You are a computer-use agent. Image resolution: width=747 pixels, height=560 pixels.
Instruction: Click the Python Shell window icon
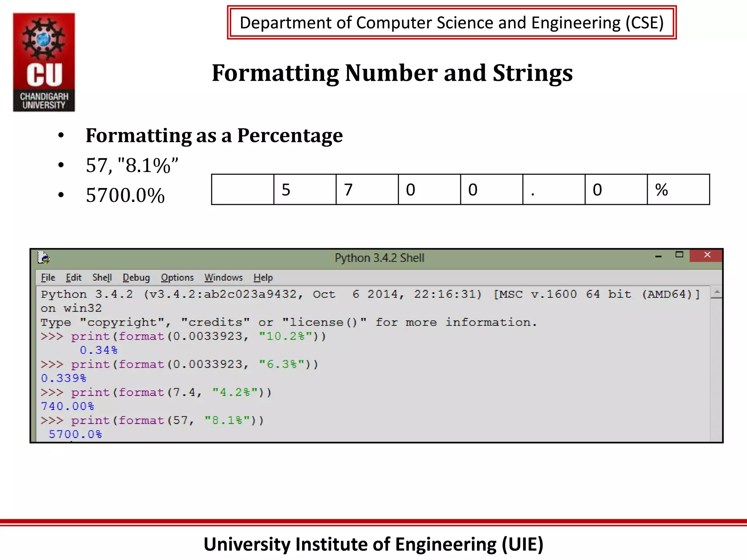coord(43,257)
